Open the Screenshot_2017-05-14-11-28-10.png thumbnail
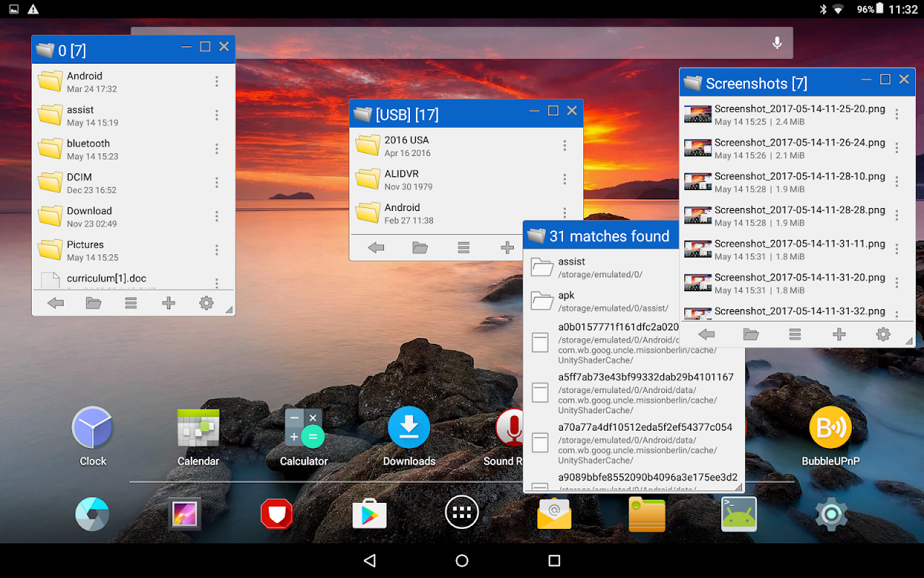 click(x=698, y=181)
